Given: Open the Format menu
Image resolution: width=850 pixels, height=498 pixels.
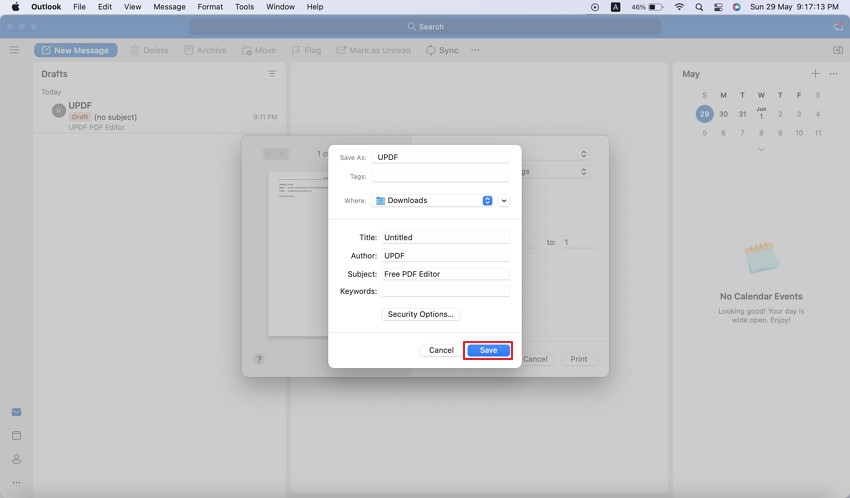Looking at the screenshot, I should tap(210, 7).
